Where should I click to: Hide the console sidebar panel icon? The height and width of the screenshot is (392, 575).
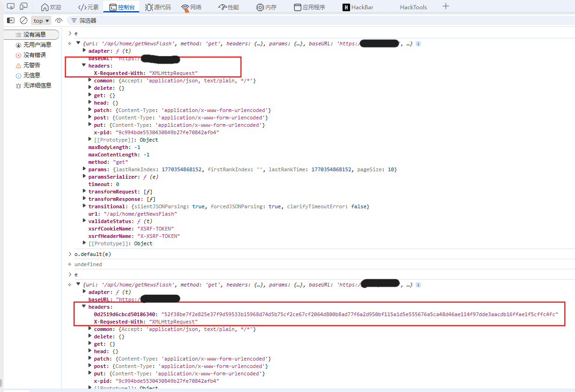pos(10,20)
